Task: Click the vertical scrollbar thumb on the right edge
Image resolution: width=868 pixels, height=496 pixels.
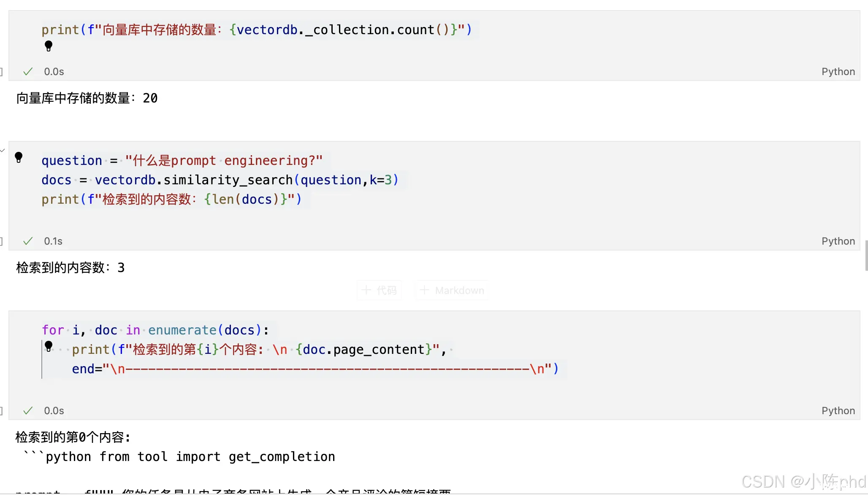Action: pos(866,256)
